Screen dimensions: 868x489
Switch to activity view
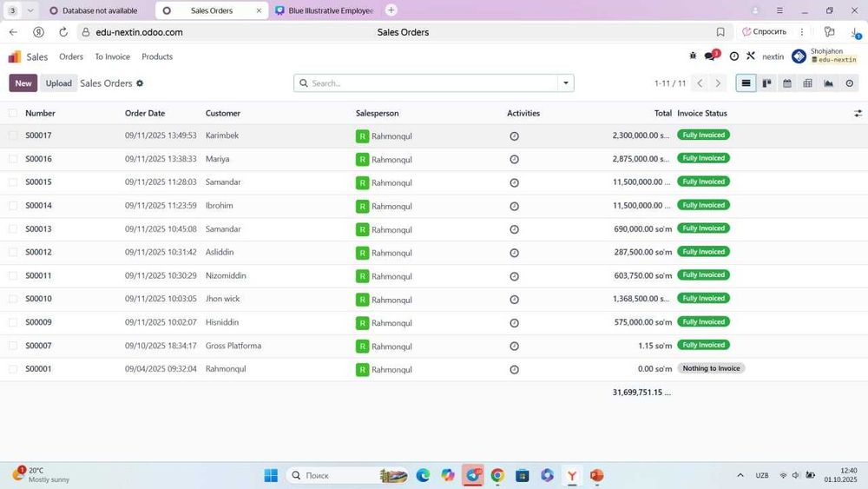point(849,83)
